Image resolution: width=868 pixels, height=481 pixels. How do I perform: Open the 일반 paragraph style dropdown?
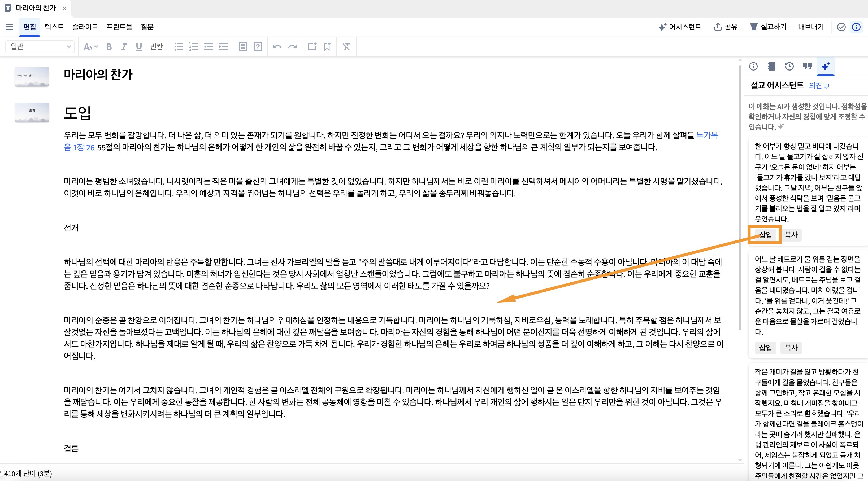point(40,46)
